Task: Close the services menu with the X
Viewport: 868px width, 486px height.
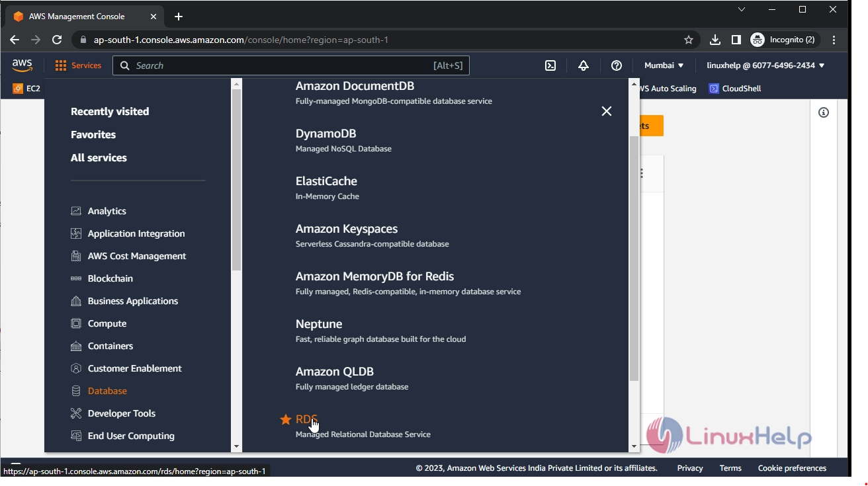Action: pos(607,111)
